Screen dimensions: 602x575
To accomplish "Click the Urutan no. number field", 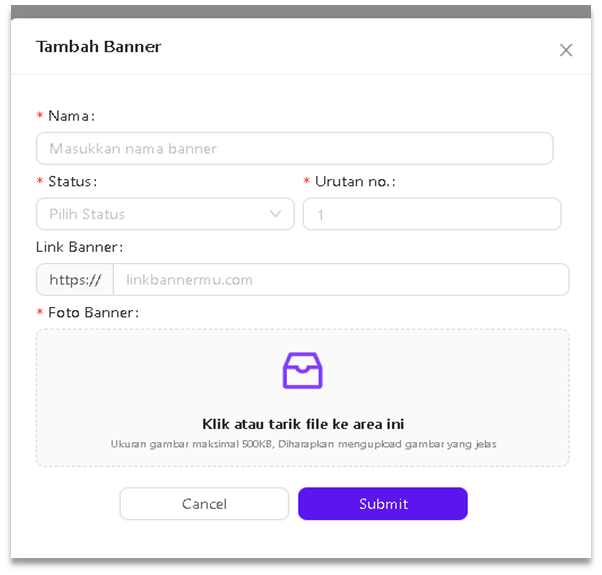I will (x=431, y=214).
